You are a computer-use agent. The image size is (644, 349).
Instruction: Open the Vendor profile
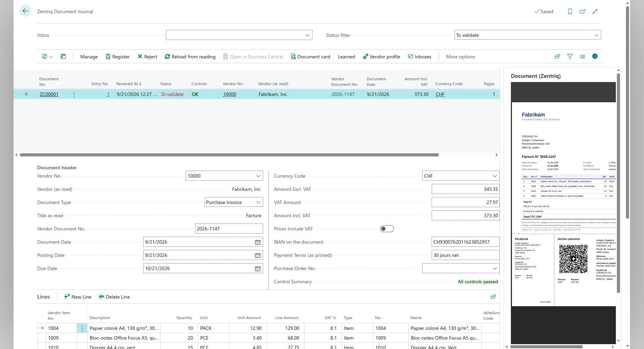(x=381, y=57)
